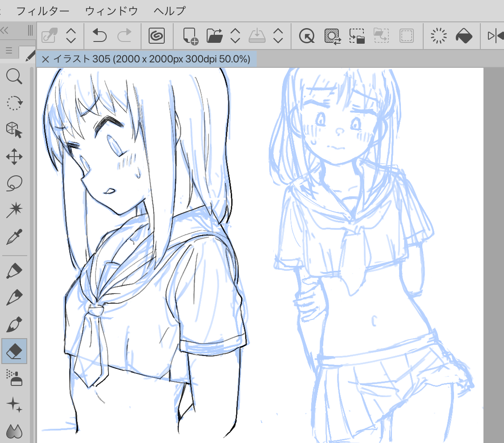Select the Blend tool
Viewport: 504px width, 443px height.
14,431
